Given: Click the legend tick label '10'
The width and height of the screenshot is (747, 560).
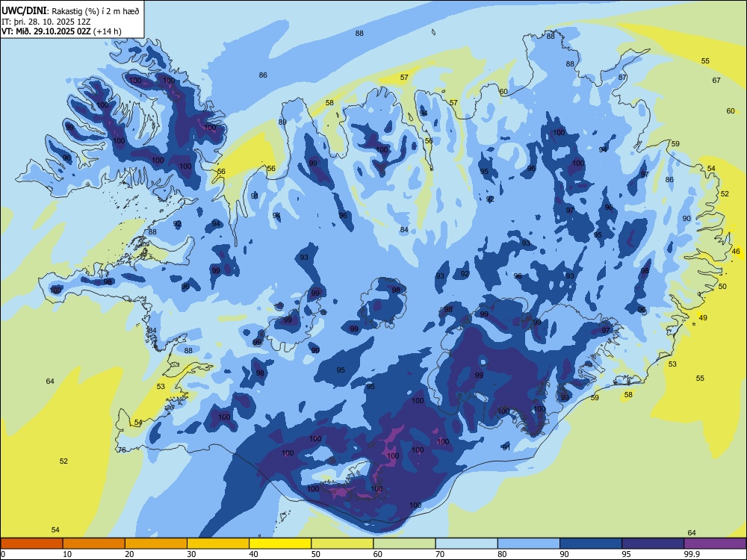Looking at the screenshot, I should coord(67,554).
